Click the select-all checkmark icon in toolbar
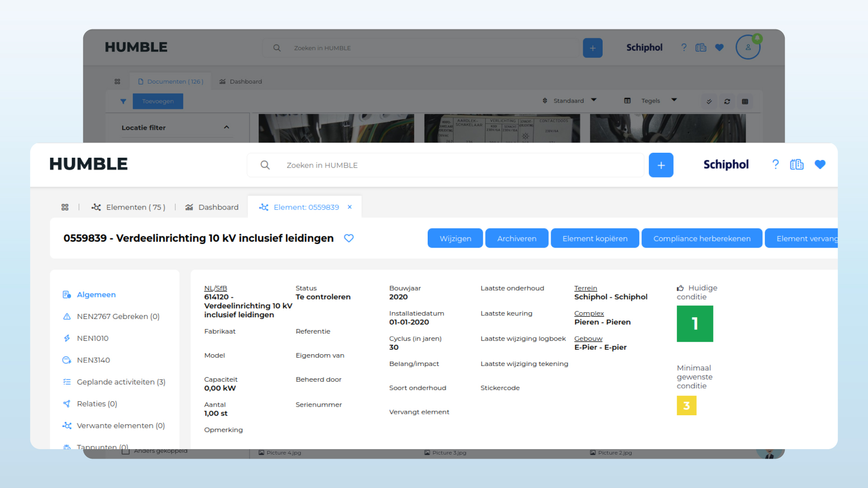Screen dimensions: 868x488 coord(709,101)
